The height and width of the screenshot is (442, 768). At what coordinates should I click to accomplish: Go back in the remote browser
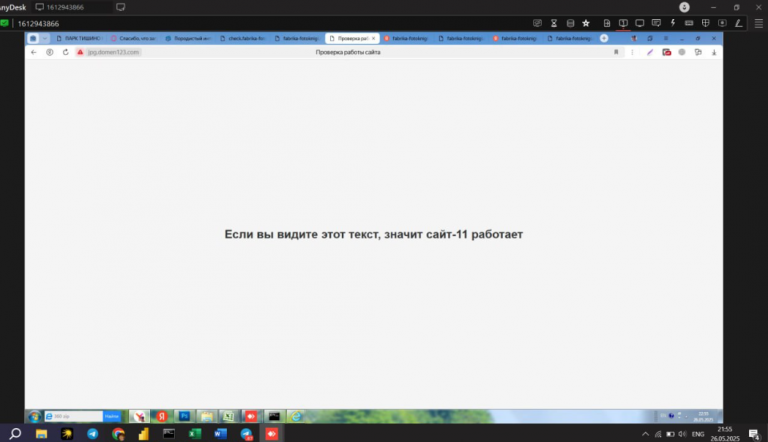(33, 52)
